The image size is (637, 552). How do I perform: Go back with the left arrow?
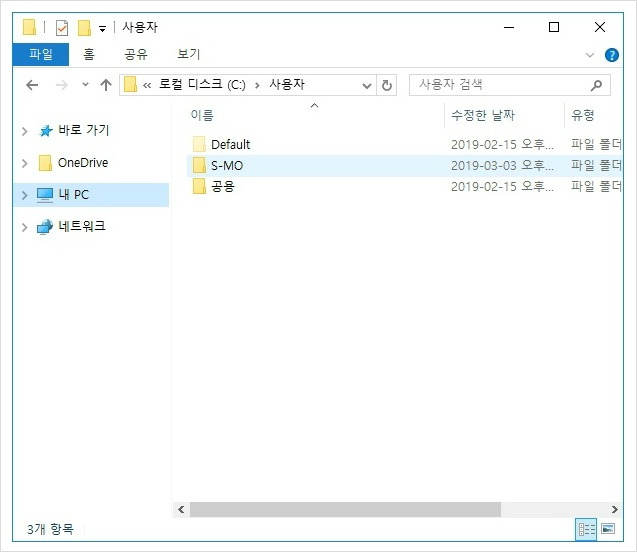pos(32,85)
